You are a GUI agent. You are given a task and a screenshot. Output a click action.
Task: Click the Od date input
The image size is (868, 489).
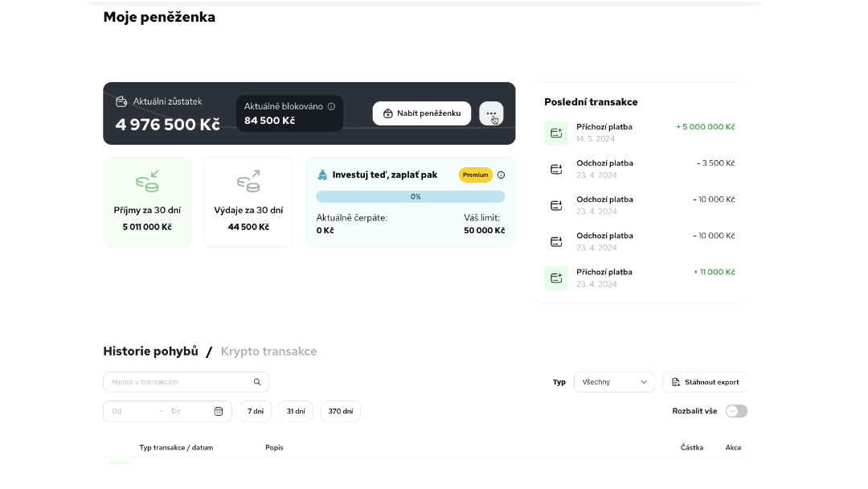click(x=133, y=412)
